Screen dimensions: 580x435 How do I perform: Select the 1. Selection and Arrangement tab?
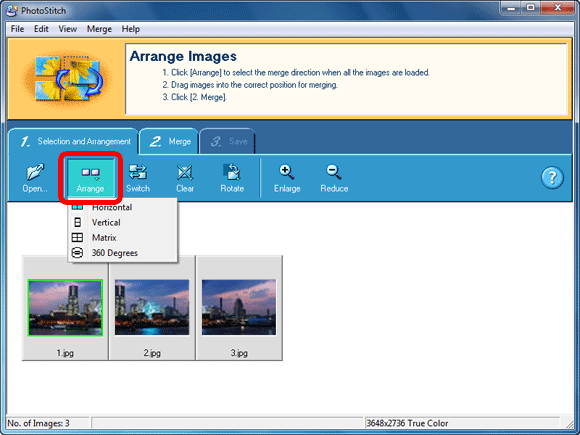pyautogui.click(x=73, y=141)
